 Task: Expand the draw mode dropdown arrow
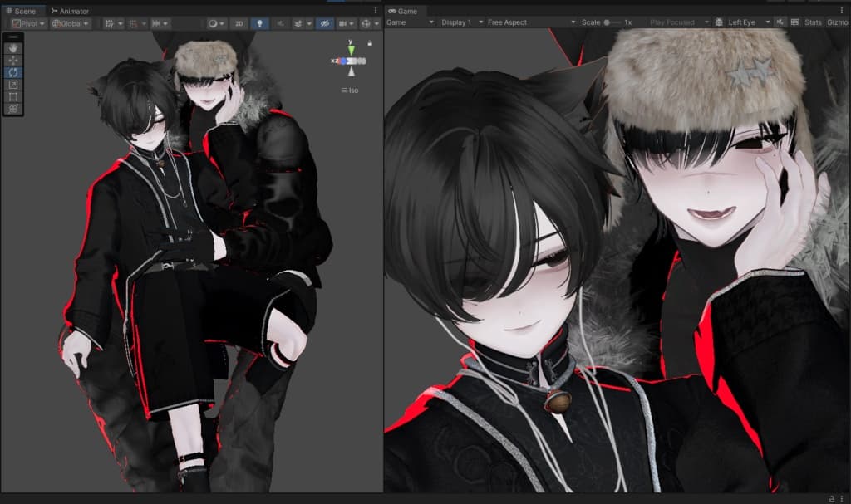click(222, 23)
